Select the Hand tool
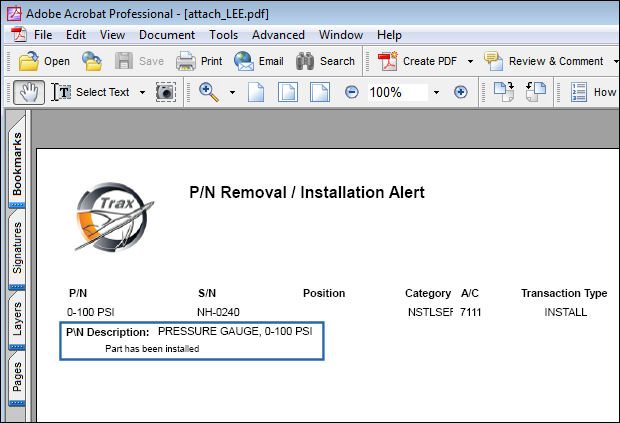 [29, 93]
